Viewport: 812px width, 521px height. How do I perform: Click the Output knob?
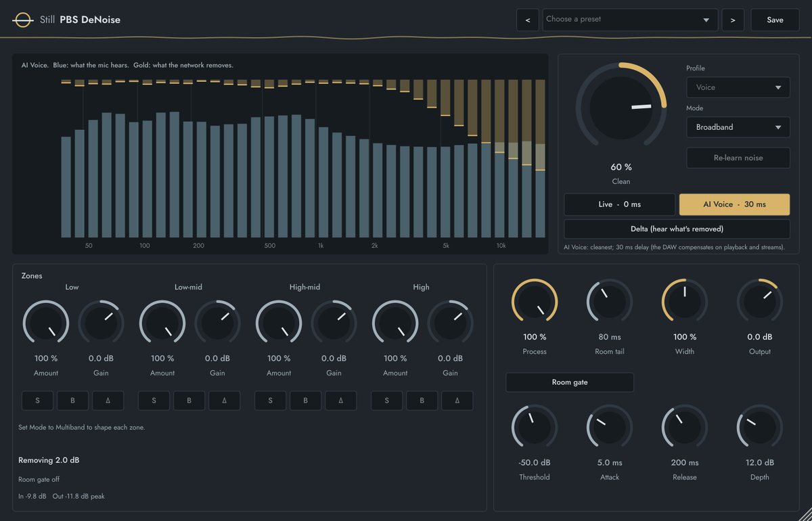pos(759,302)
